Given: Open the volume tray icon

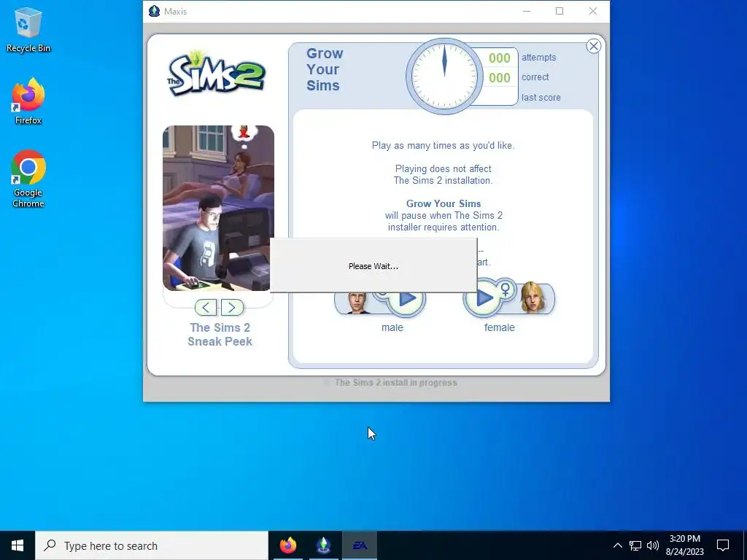Looking at the screenshot, I should coord(653,545).
